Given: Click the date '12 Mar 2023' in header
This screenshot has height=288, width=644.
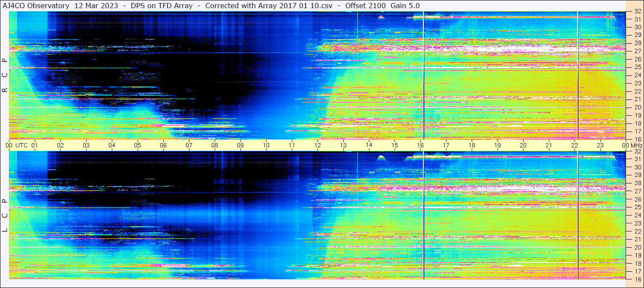Looking at the screenshot, I should pyautogui.click(x=96, y=6).
